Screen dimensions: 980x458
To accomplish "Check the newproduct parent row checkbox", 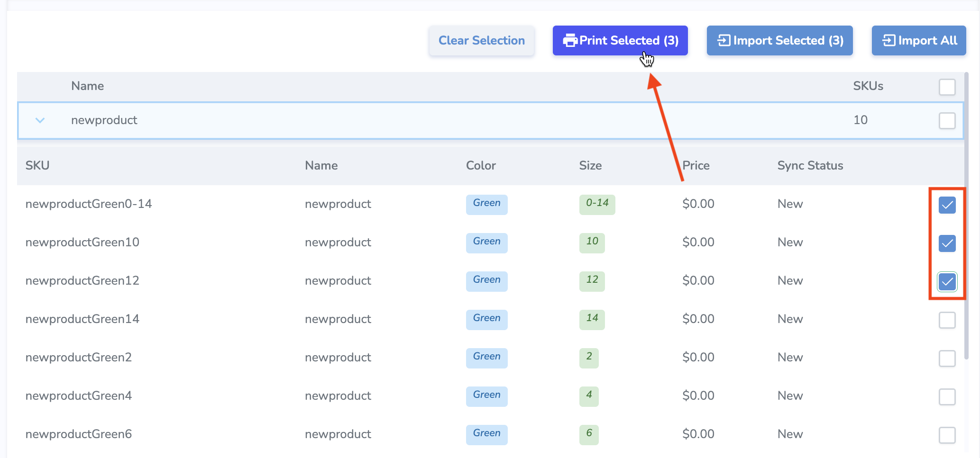I will pyautogui.click(x=947, y=121).
